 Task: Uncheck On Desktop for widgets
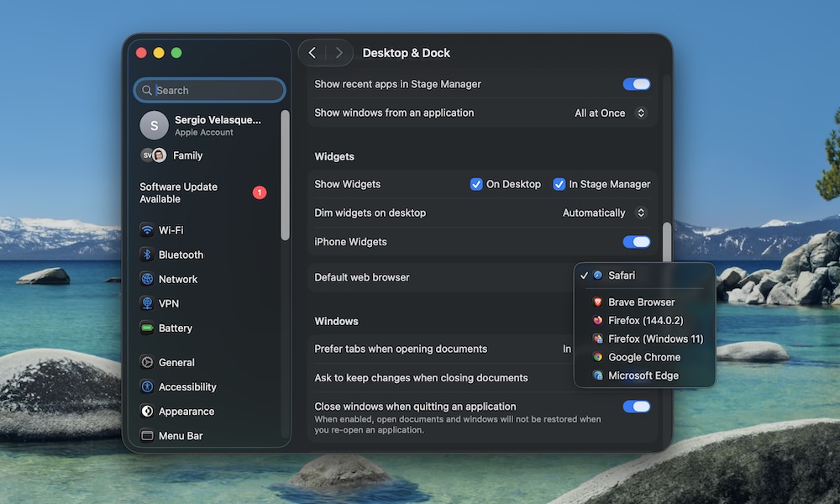pos(475,184)
